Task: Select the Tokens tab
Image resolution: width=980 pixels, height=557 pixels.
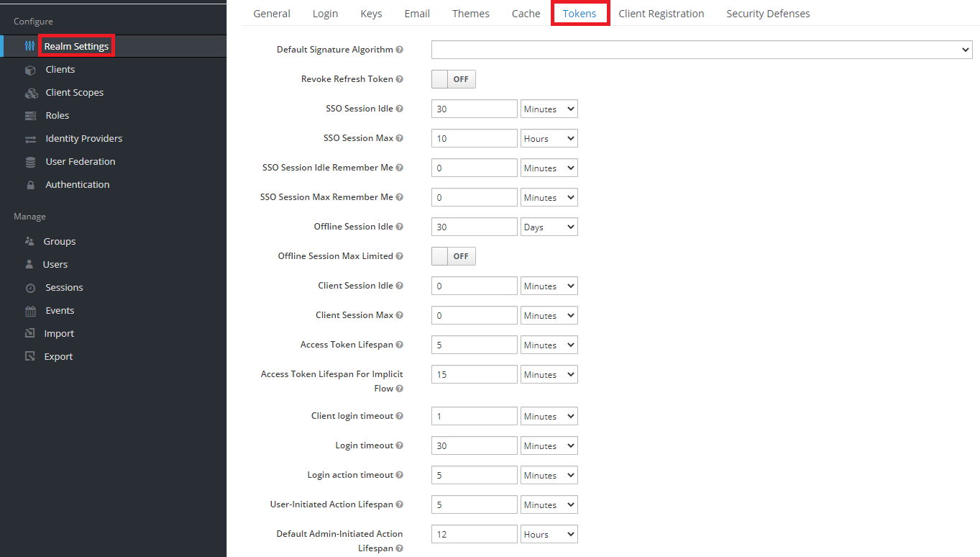Action: [580, 14]
